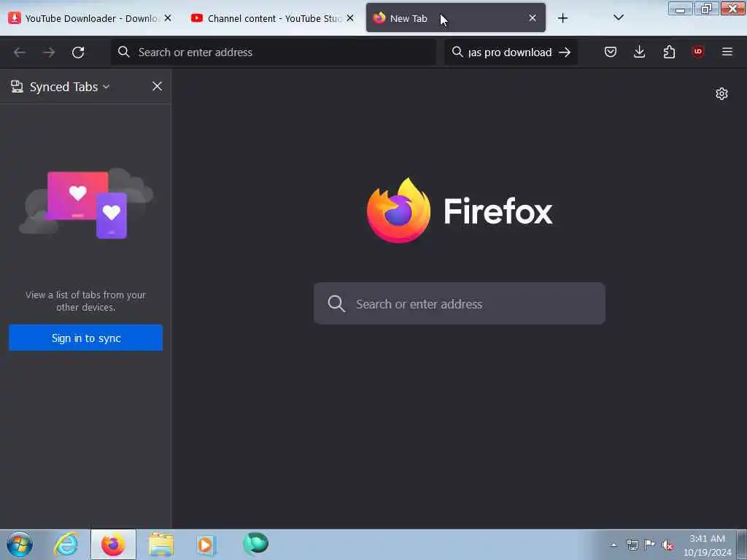
Task: Open the Windows Start menu
Action: (x=20, y=544)
